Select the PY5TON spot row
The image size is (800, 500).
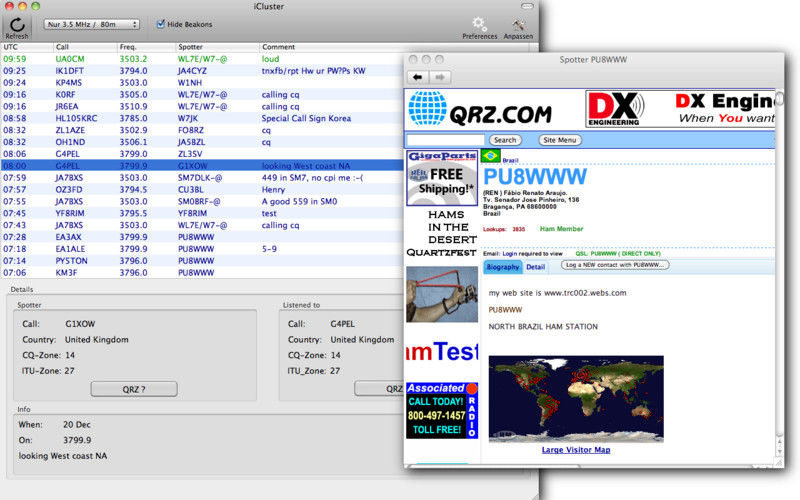(x=203, y=261)
